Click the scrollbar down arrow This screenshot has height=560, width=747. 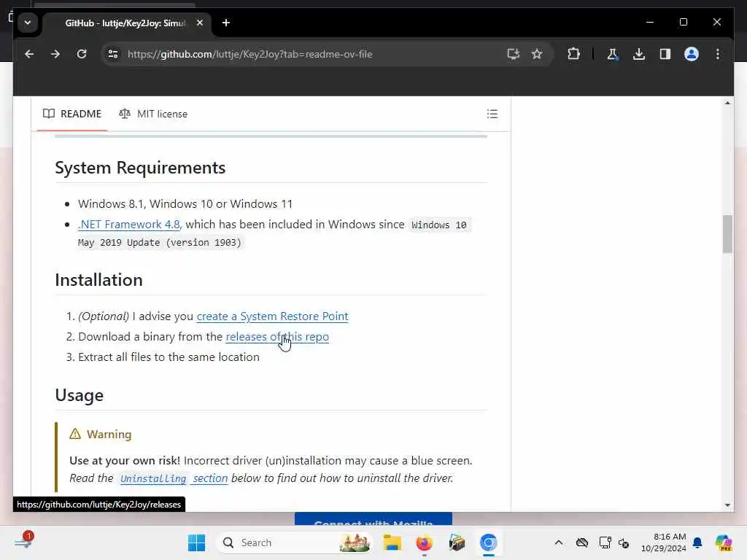pos(727,505)
